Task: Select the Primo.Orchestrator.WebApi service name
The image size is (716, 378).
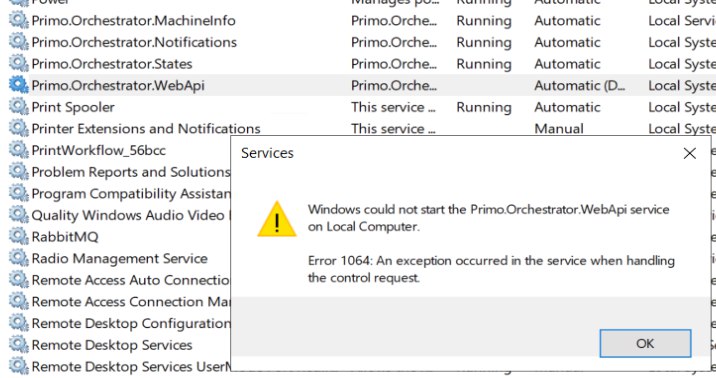Action: (x=118, y=85)
